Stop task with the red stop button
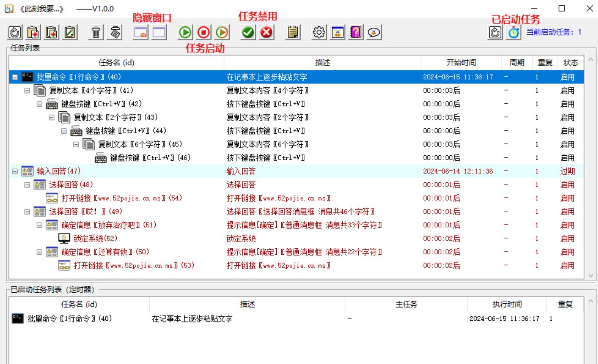598x364 pixels. pyautogui.click(x=204, y=32)
